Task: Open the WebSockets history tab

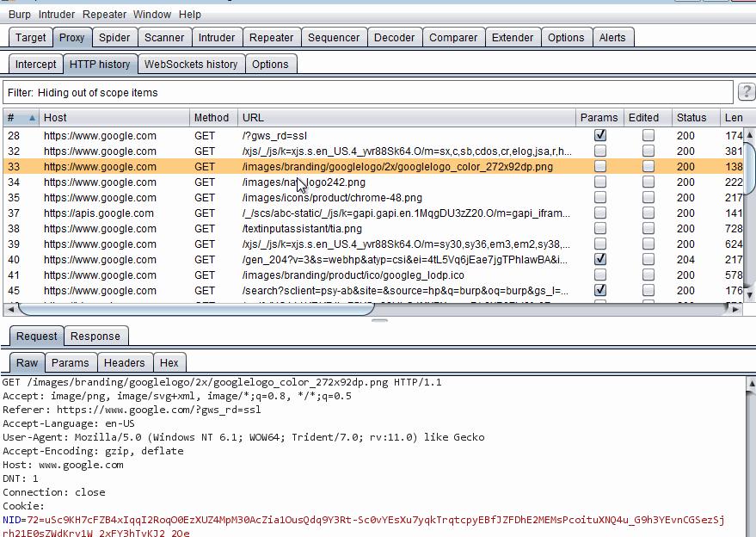Action: coord(190,65)
